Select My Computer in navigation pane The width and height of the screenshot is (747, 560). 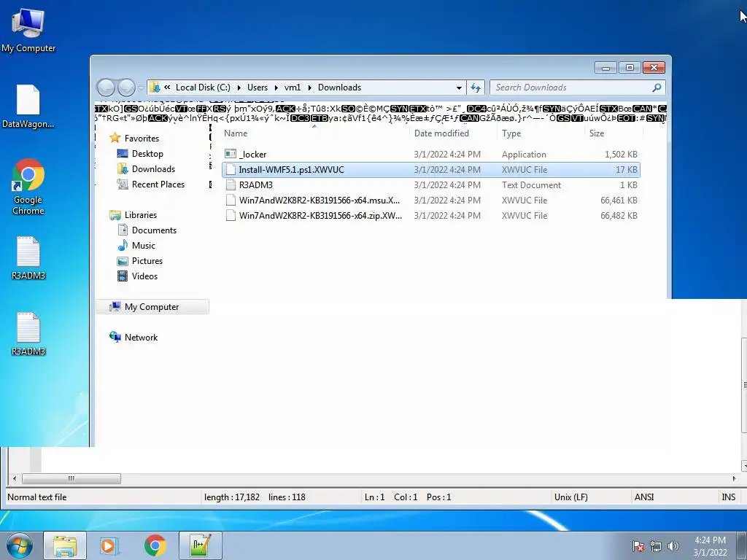[x=152, y=307]
